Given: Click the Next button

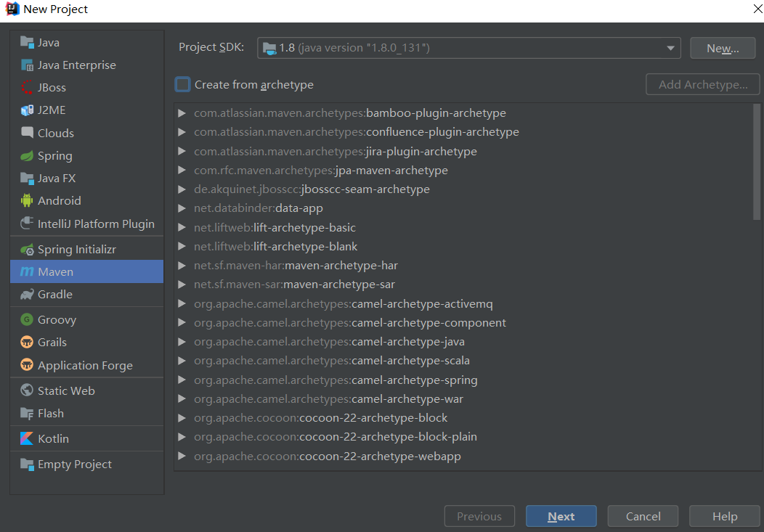Looking at the screenshot, I should (561, 516).
